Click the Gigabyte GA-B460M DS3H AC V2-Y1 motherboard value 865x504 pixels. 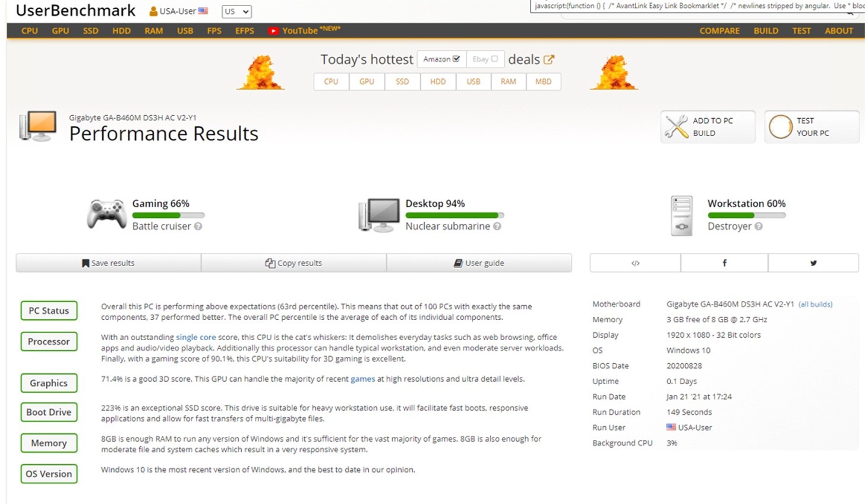(x=730, y=304)
